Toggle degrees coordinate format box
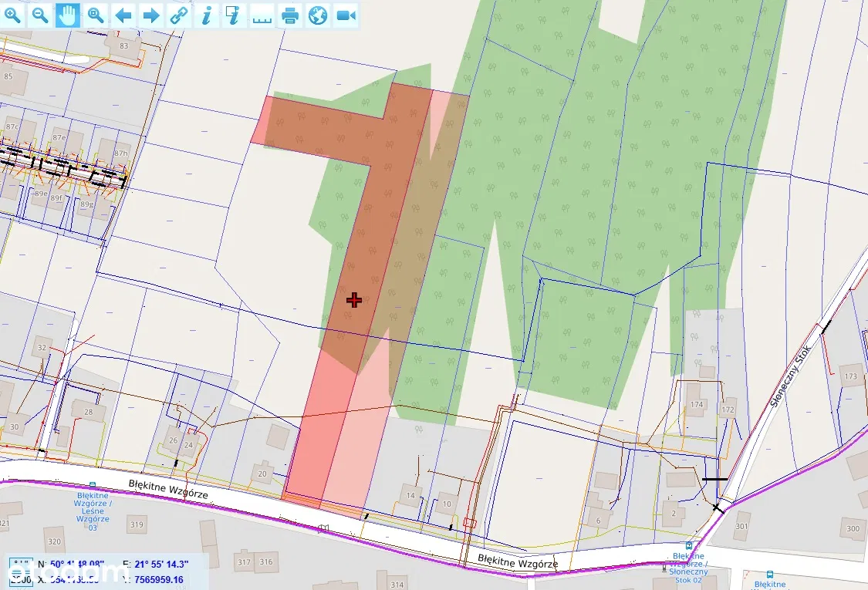868x590 pixels. (x=20, y=565)
